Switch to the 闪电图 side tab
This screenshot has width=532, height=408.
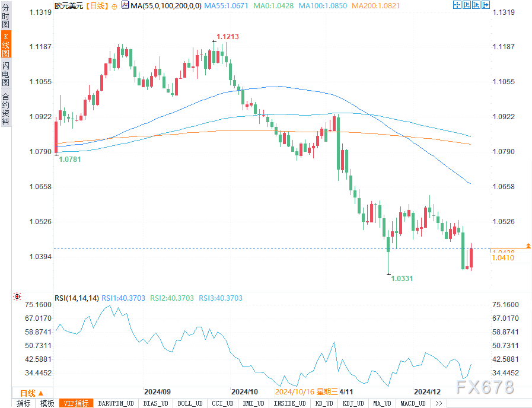pos(6,74)
